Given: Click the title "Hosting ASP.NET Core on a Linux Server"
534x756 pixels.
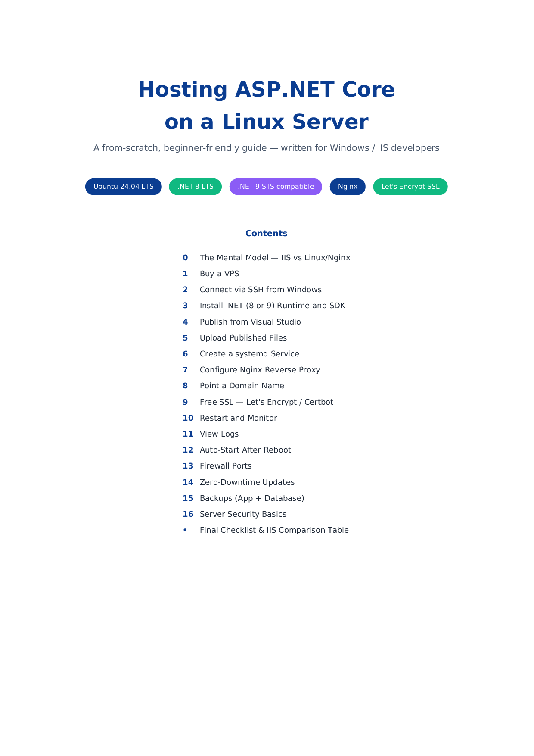Looking at the screenshot, I should [267, 106].
